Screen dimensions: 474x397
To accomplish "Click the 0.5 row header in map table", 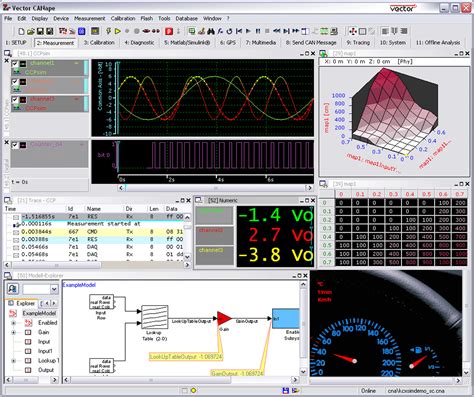I will [327, 245].
